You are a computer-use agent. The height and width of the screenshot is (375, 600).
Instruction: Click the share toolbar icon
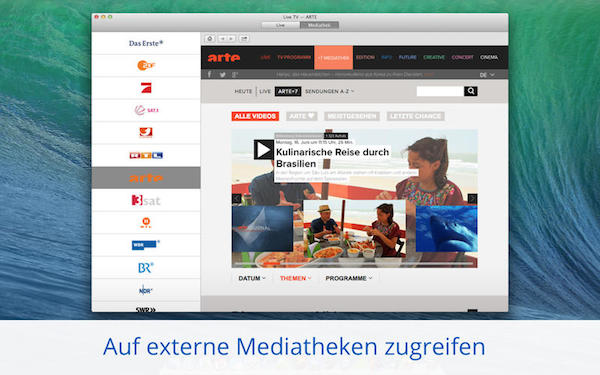point(244,38)
